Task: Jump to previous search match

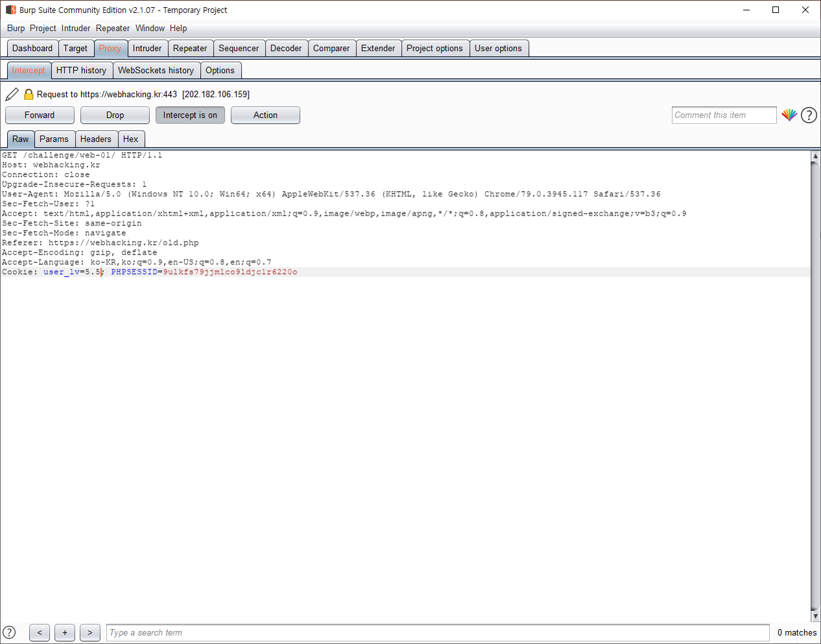Action: point(40,633)
